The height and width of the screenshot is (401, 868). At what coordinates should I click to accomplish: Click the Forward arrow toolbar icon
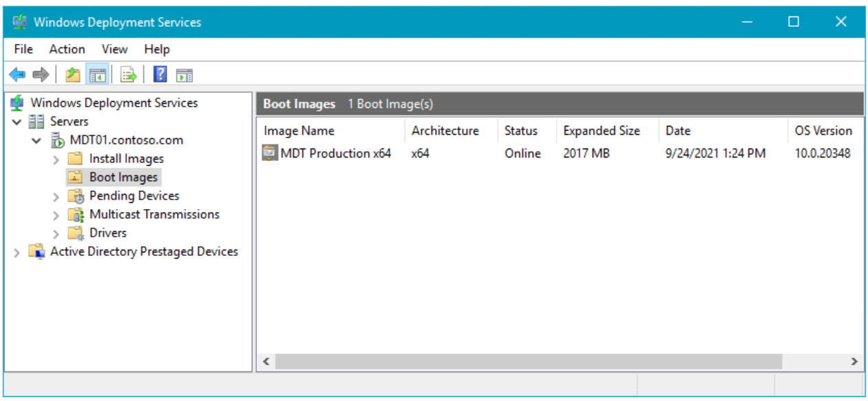(41, 74)
